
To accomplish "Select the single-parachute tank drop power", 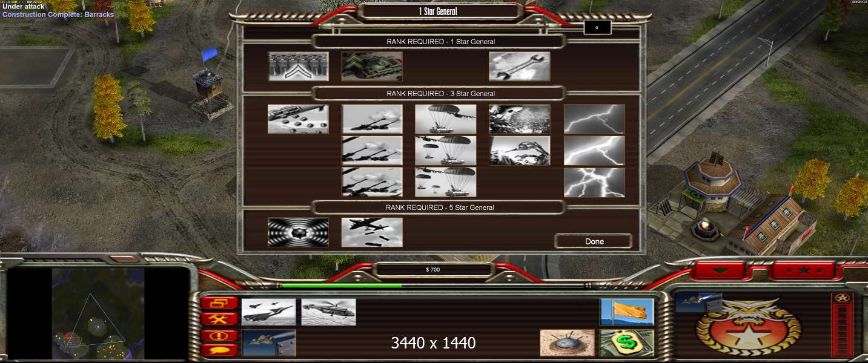I will 446,119.
